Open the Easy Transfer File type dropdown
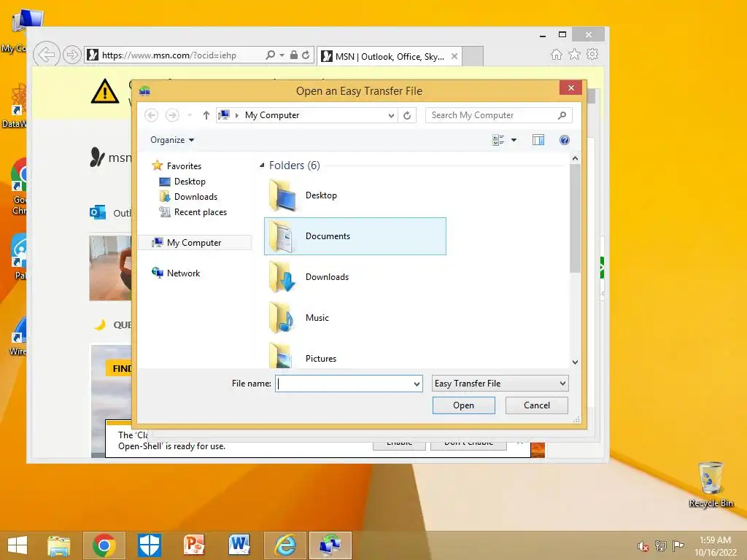This screenshot has width=747, height=560. [x=500, y=384]
